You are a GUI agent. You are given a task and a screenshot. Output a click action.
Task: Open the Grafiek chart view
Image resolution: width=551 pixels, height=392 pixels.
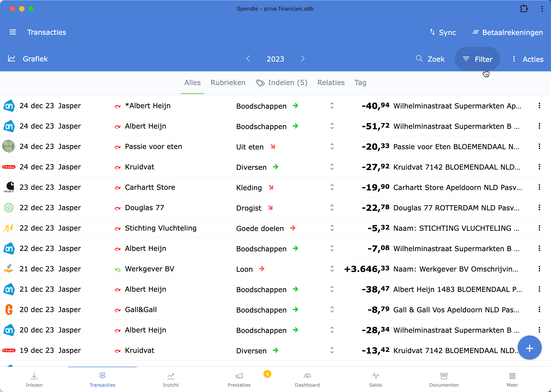pyautogui.click(x=28, y=59)
